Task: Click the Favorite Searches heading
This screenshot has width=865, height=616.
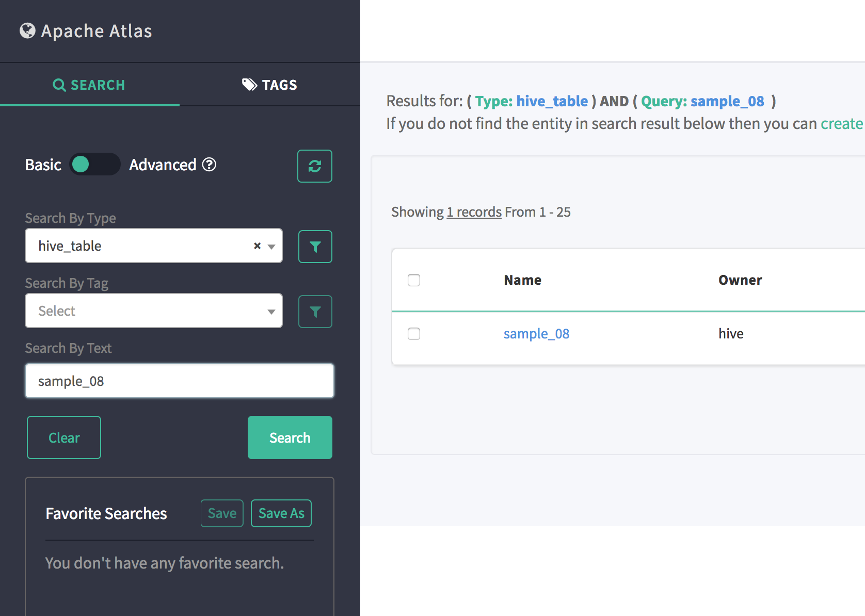Action: click(x=106, y=513)
